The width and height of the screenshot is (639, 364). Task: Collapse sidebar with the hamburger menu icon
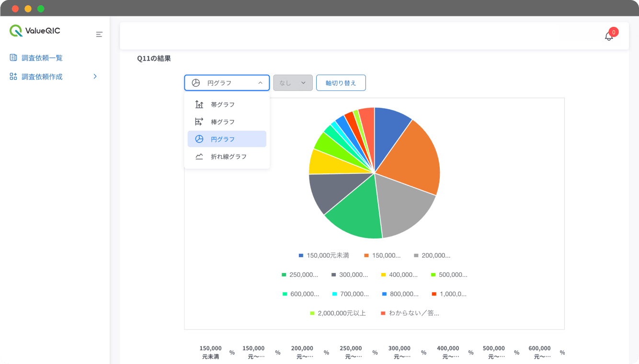click(x=99, y=34)
